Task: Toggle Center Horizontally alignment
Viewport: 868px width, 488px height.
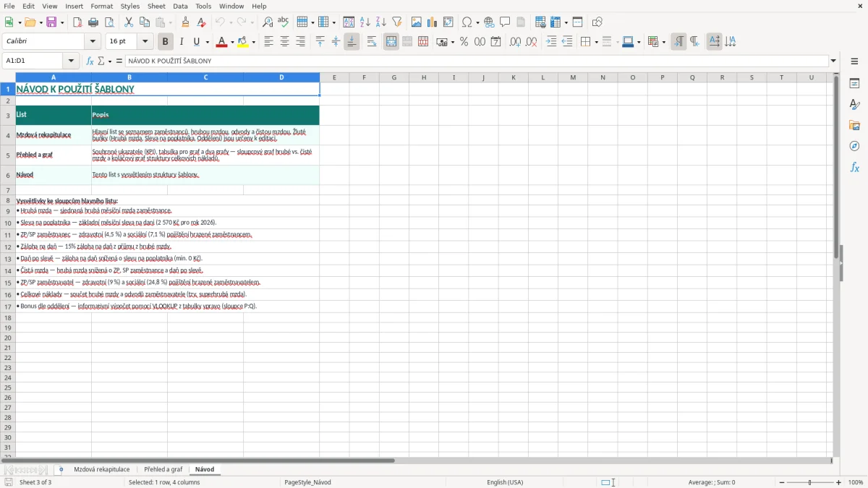Action: point(284,42)
